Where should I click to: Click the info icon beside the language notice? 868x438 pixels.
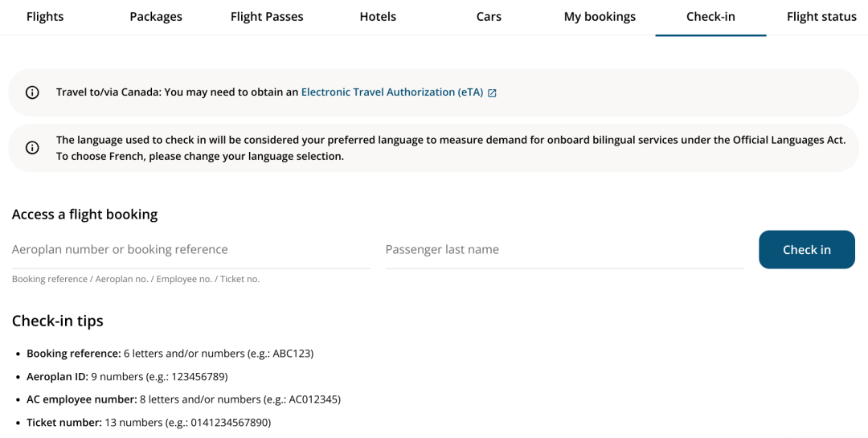click(32, 148)
